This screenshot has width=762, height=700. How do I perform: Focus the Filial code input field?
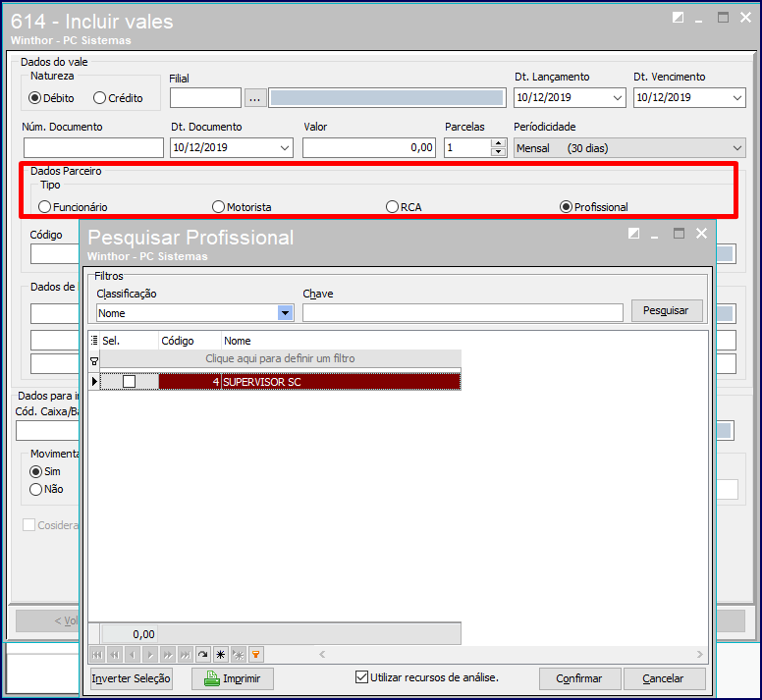coord(205,98)
